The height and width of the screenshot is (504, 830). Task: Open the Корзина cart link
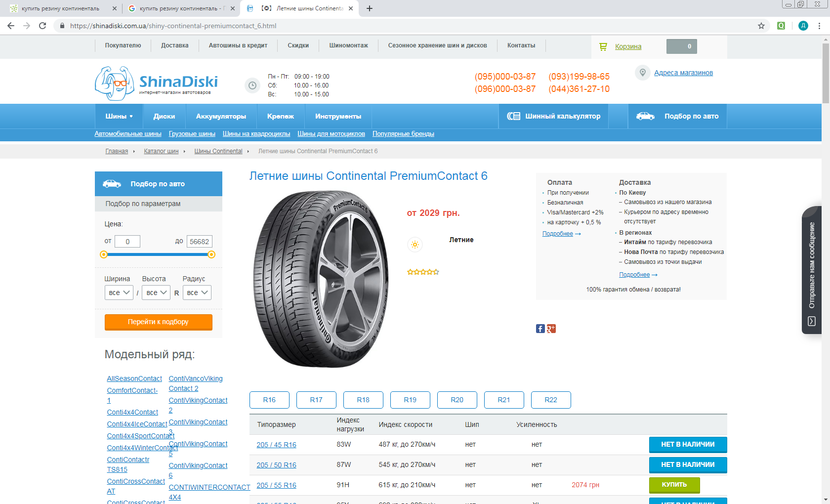pos(628,46)
